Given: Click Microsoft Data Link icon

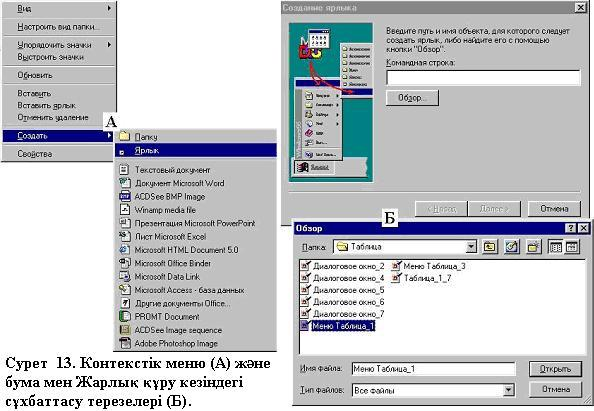Looking at the screenshot, I should 125,277.
